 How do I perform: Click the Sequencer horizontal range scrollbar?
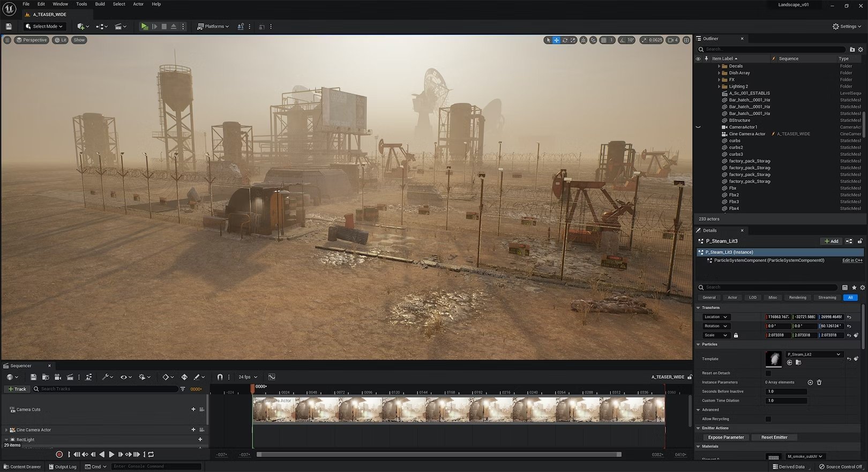click(439, 454)
